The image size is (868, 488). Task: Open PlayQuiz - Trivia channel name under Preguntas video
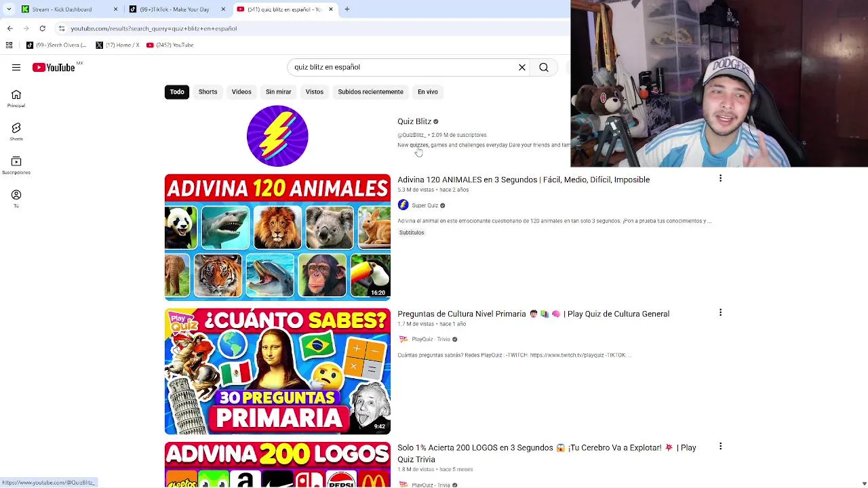click(x=431, y=339)
